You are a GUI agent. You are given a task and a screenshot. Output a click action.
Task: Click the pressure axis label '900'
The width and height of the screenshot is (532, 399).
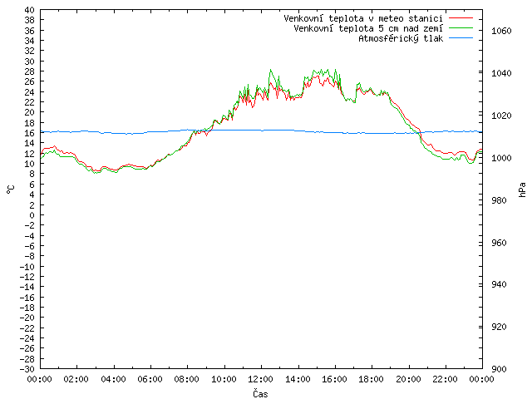pos(499,369)
